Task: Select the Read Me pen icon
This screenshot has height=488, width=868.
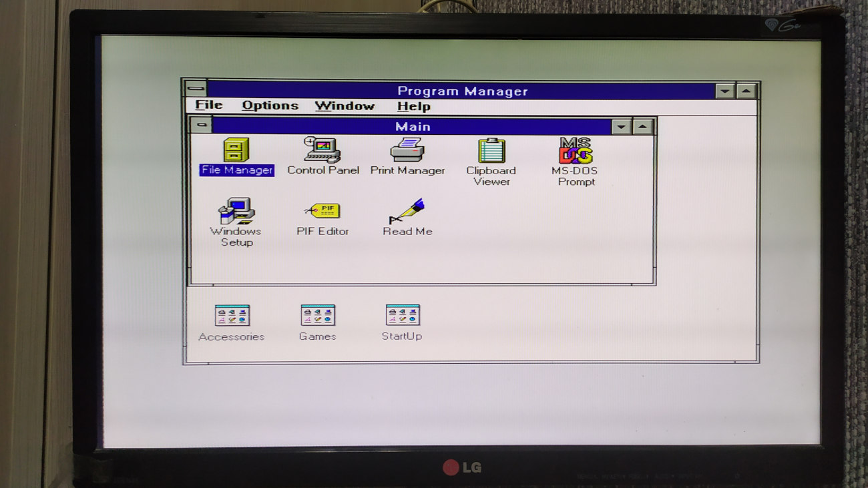Action: pos(407,211)
